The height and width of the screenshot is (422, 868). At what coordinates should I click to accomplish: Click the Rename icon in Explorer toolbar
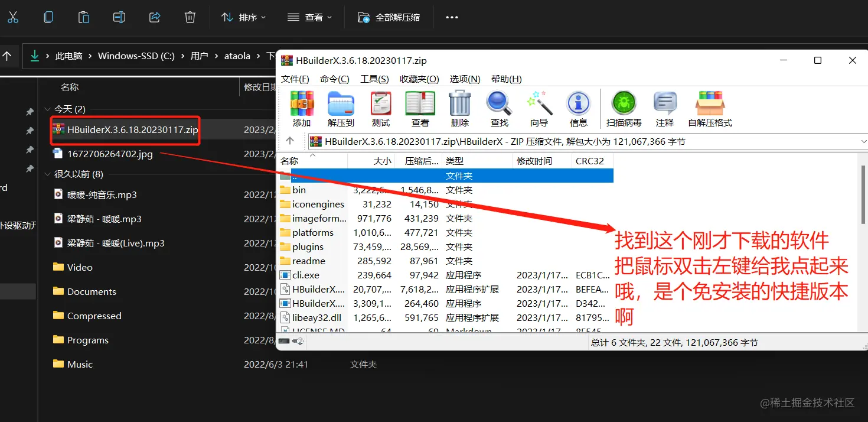pos(119,17)
